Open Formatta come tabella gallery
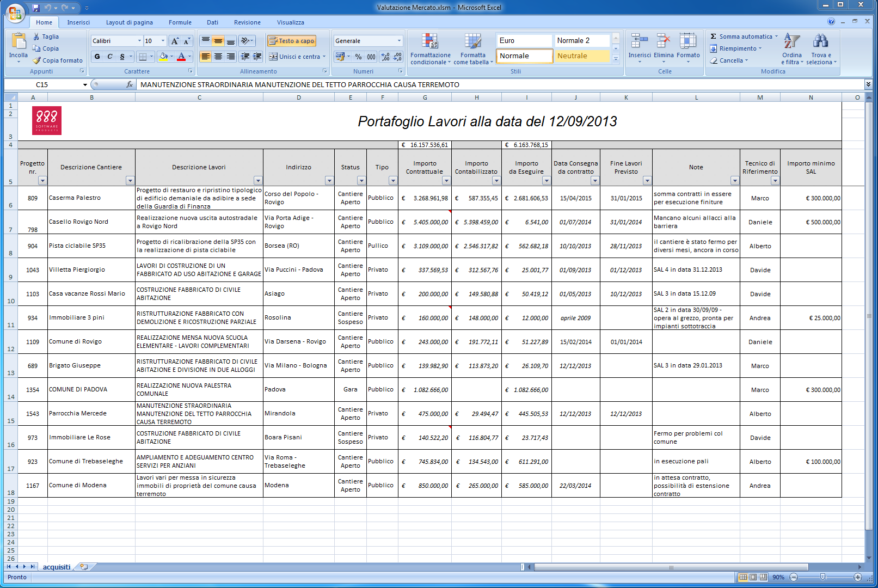This screenshot has height=588, width=878. click(x=473, y=49)
